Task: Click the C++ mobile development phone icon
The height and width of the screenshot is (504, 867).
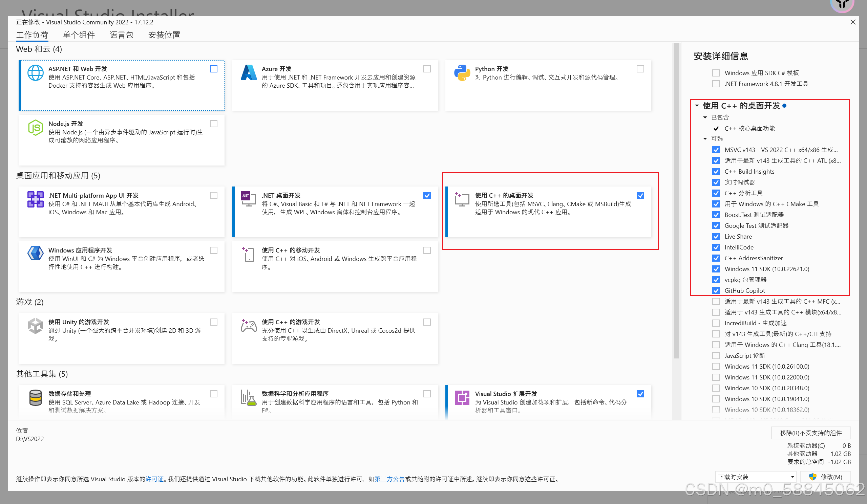Action: 248,255
